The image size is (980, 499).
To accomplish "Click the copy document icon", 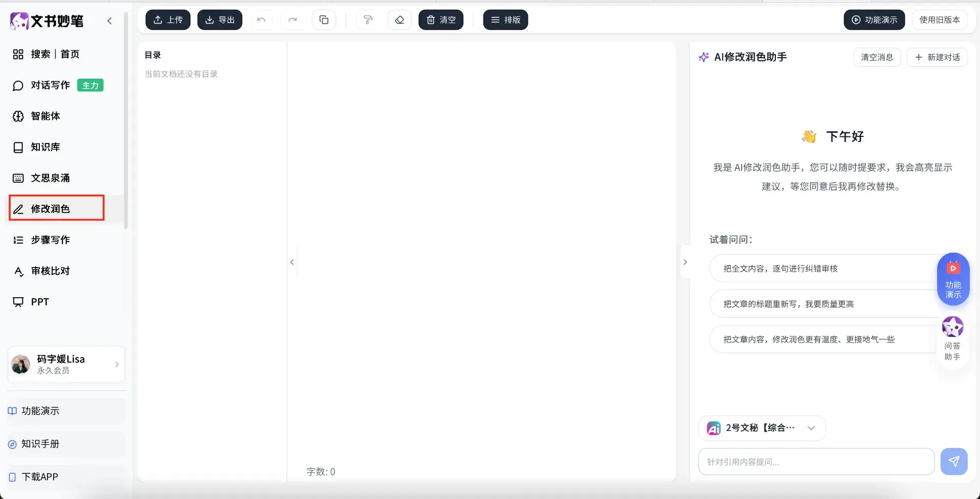I will point(324,20).
